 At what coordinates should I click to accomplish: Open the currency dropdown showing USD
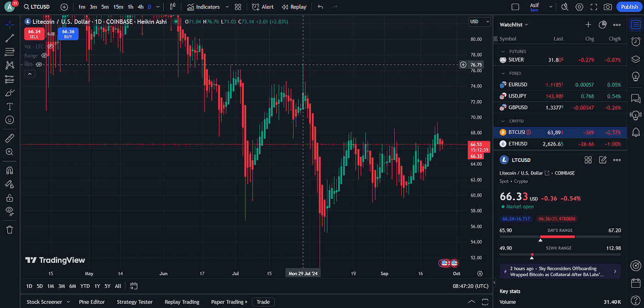click(479, 22)
